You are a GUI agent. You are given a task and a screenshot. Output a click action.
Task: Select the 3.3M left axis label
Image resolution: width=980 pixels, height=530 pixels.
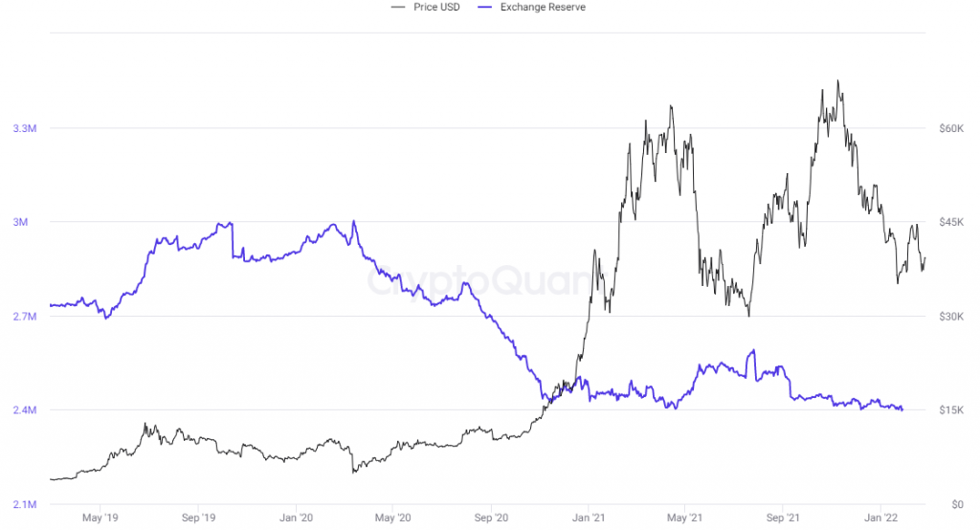tap(23, 128)
